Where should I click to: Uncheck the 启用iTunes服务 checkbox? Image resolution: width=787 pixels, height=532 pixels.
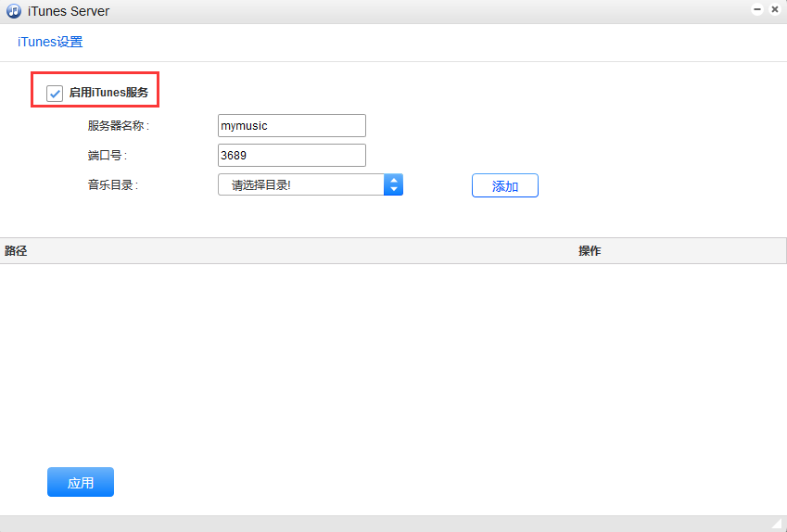pyautogui.click(x=55, y=93)
